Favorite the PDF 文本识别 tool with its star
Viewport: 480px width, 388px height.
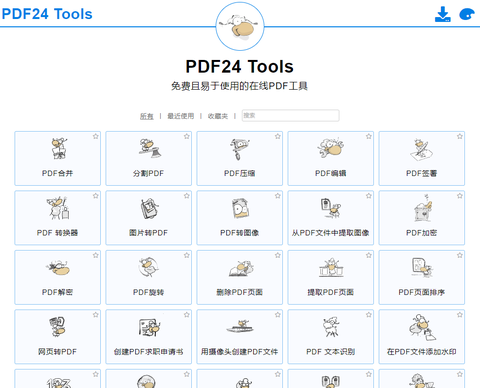tap(369, 315)
